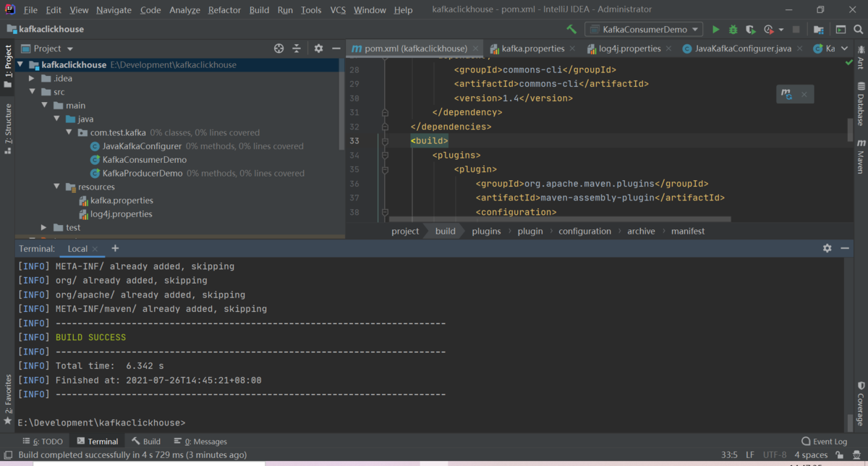868x466 pixels.
Task: Select the Local terminal tab
Action: 77,248
